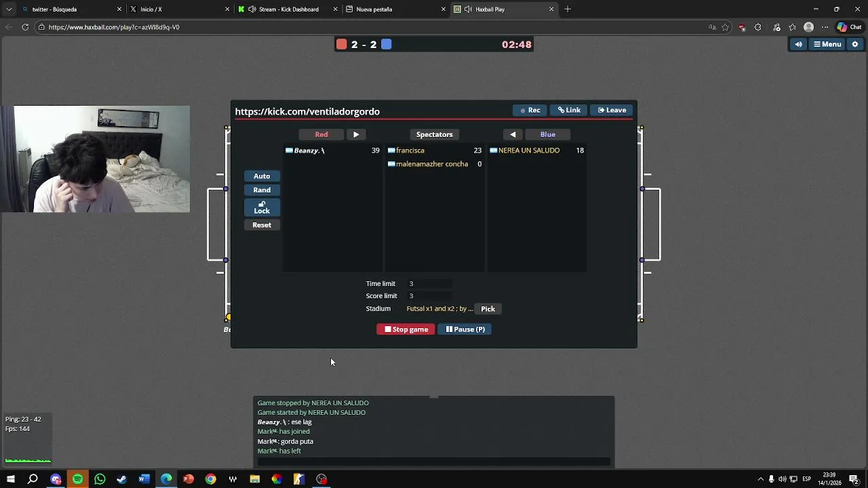Screen dimensions: 868x488
Task: Open the Score limit dropdown
Action: pyautogui.click(x=429, y=296)
